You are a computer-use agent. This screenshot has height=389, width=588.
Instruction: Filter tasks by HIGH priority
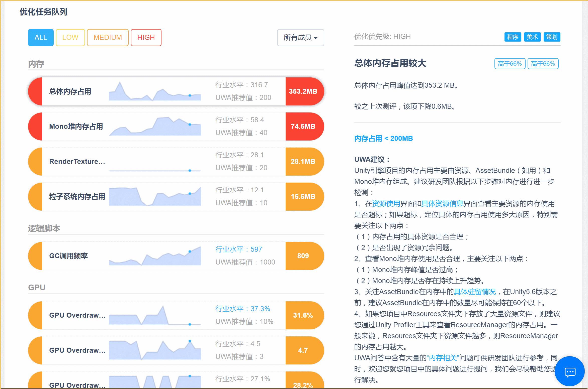tap(146, 38)
